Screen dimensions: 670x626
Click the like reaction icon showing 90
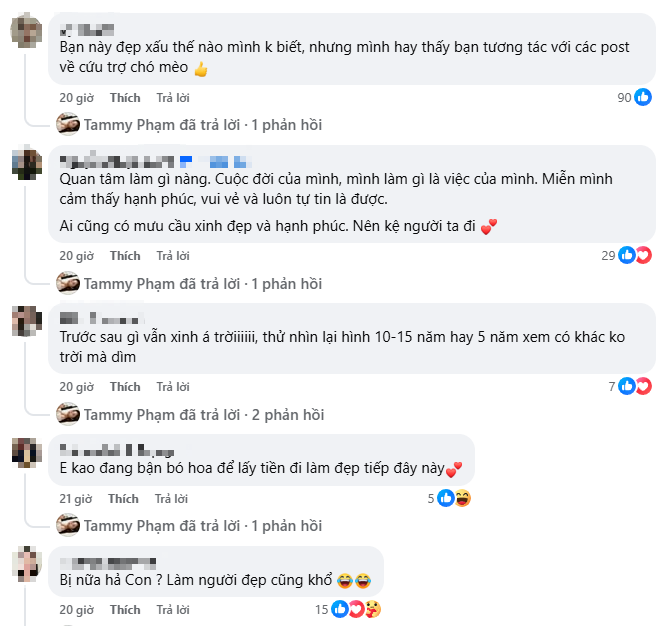(x=643, y=98)
